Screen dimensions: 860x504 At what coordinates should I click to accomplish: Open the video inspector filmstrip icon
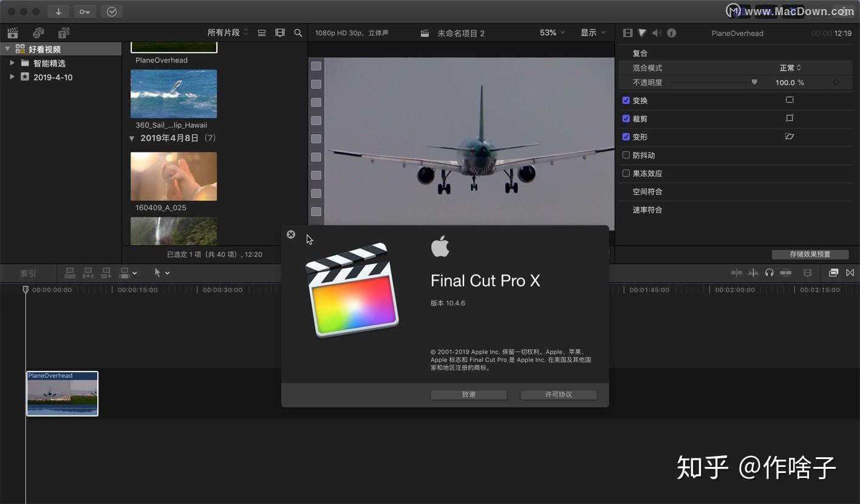click(627, 33)
